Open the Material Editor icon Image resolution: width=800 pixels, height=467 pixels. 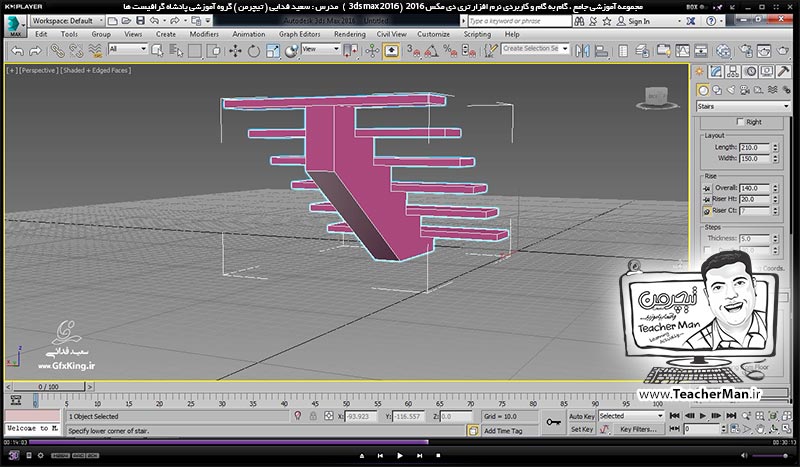point(723,51)
